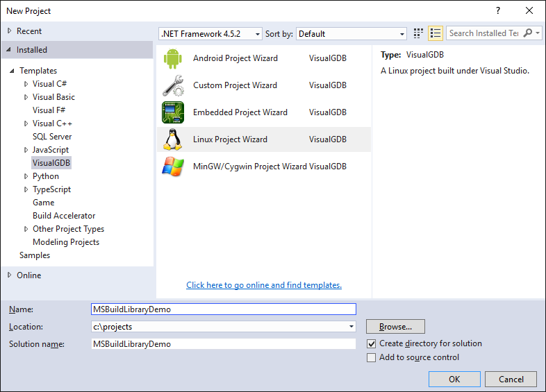Open the Location path dropdown arrow
546x392 pixels.
tap(351, 327)
